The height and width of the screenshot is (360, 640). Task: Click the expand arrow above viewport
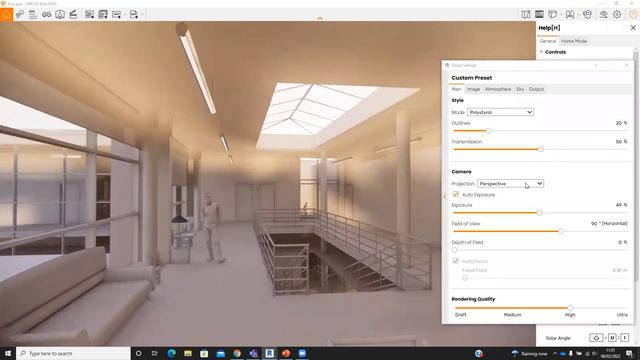click(320, 18)
